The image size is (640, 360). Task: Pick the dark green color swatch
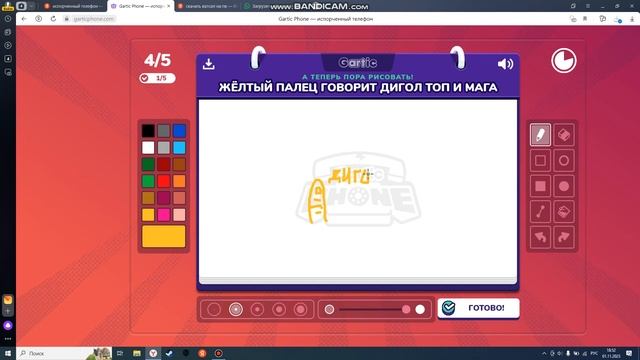tap(148, 164)
